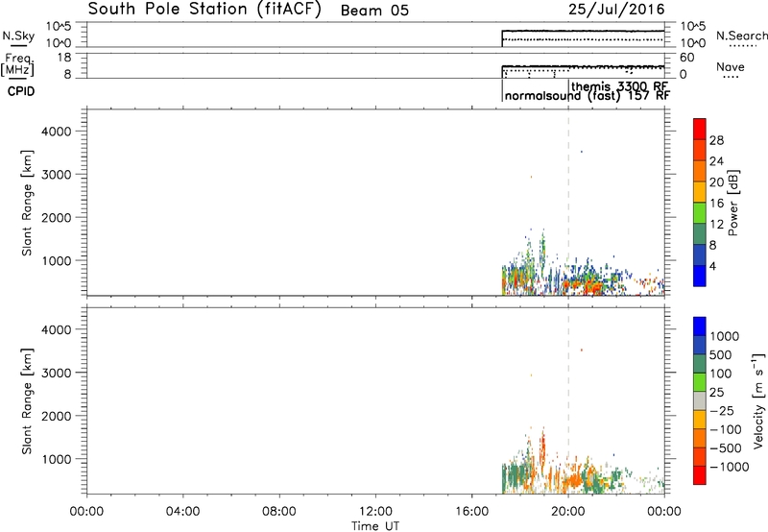
Task: Click the 'Power [dB]' colorbar label
Action: point(733,203)
